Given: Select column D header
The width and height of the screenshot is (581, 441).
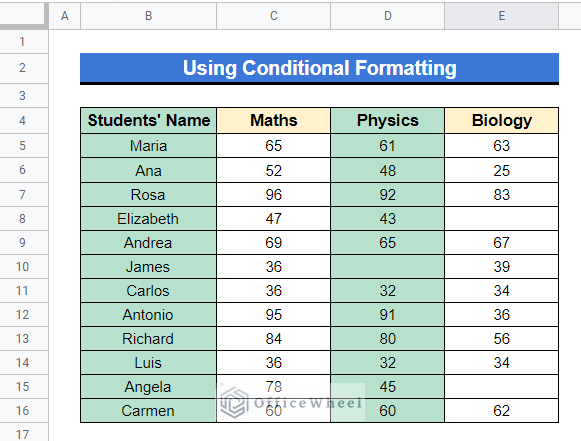Looking at the screenshot, I should pyautogui.click(x=387, y=16).
